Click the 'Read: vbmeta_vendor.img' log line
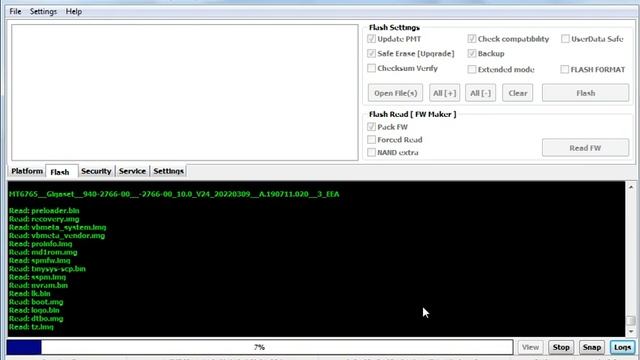 [57, 236]
